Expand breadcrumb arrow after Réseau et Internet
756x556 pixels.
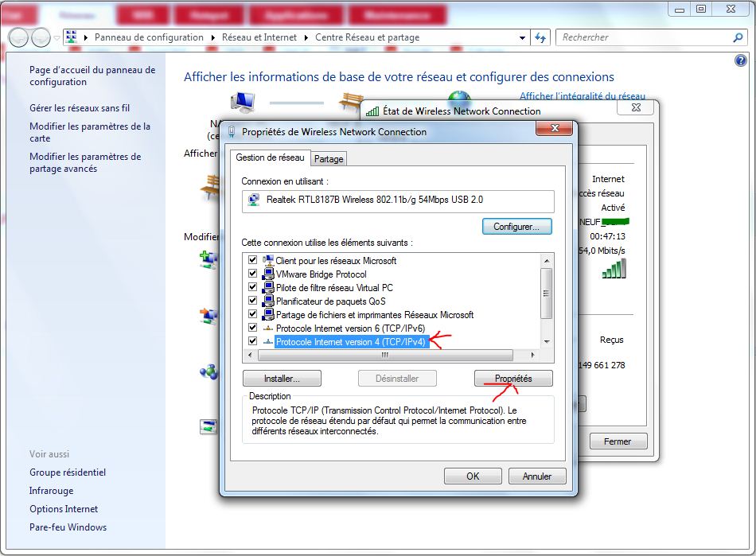click(x=306, y=37)
